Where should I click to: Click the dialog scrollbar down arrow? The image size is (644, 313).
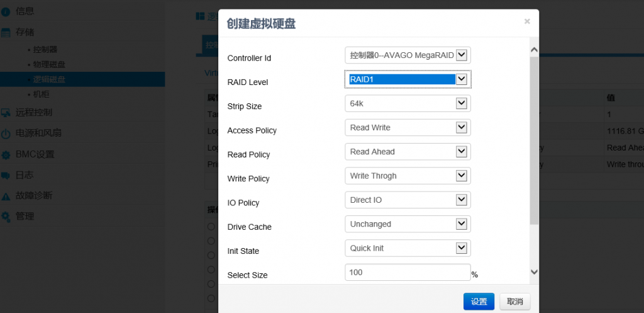point(534,271)
